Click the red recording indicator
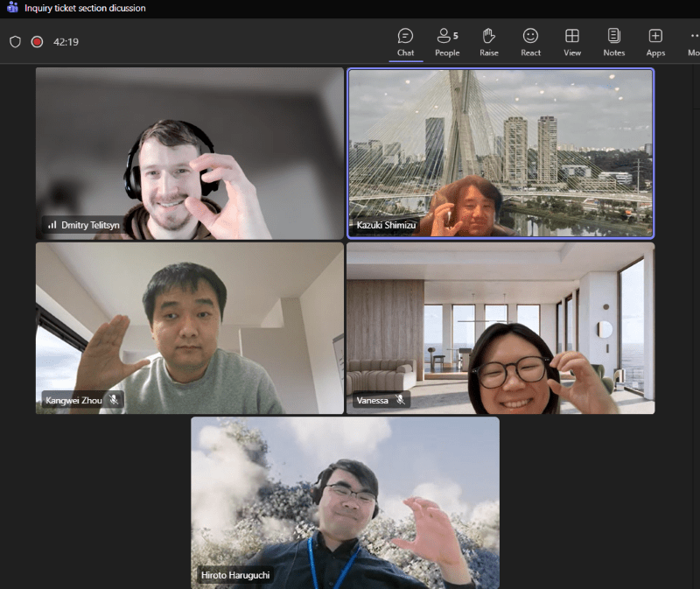 point(38,41)
